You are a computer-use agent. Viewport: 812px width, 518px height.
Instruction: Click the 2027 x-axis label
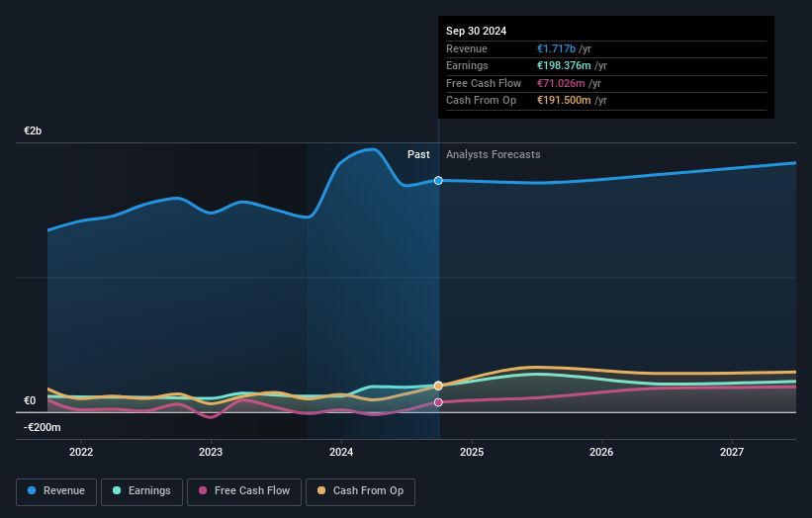732,453
